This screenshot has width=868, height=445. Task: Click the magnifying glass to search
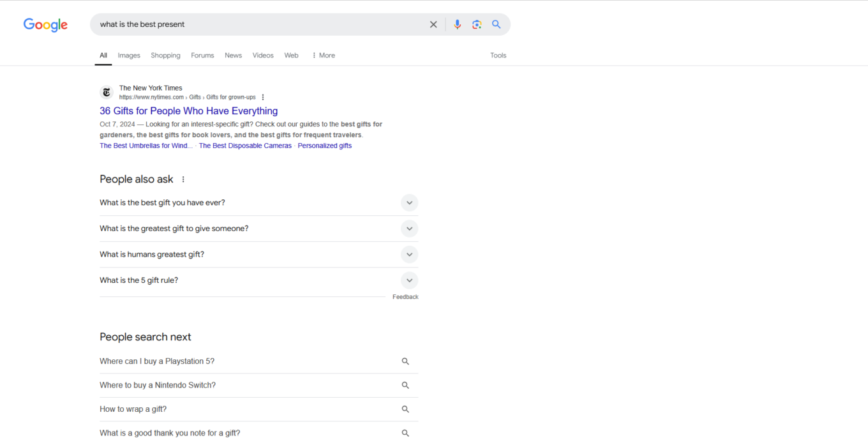(497, 24)
